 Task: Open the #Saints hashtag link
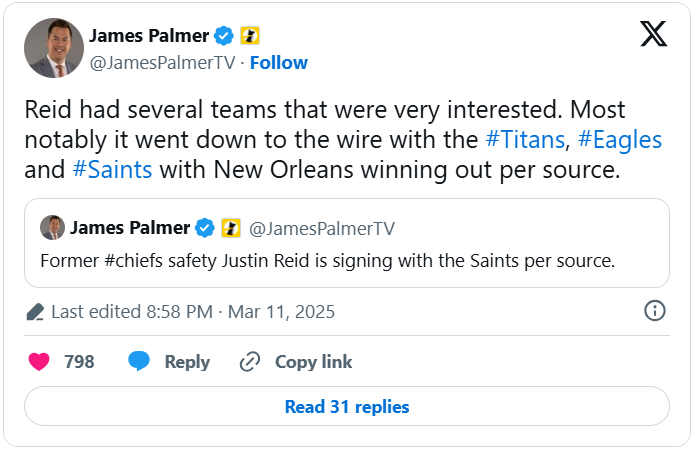112,169
